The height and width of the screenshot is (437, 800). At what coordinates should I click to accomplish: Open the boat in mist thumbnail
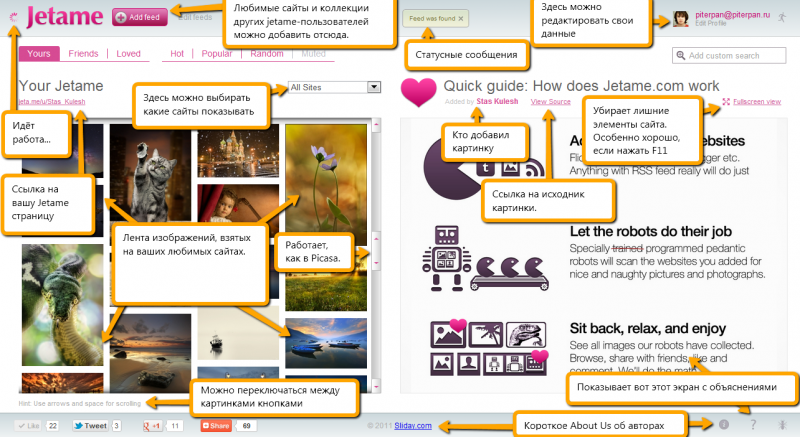click(x=238, y=333)
